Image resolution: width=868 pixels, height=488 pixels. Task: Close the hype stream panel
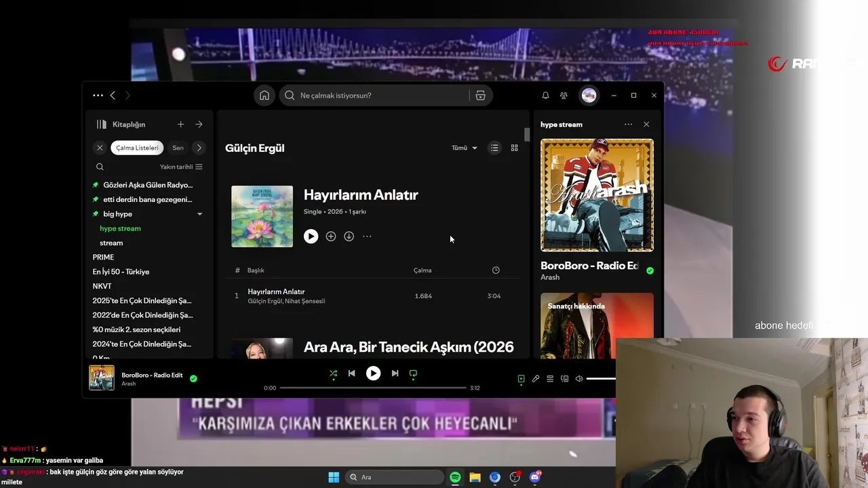(x=646, y=125)
